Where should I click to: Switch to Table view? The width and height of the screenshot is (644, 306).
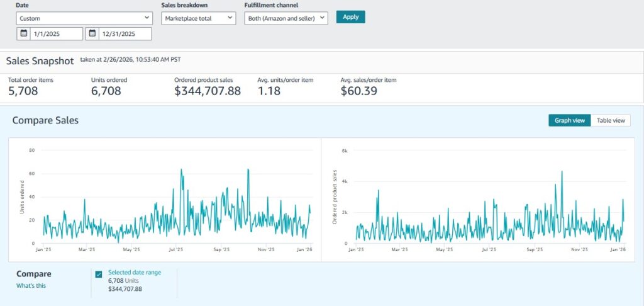[611, 120]
